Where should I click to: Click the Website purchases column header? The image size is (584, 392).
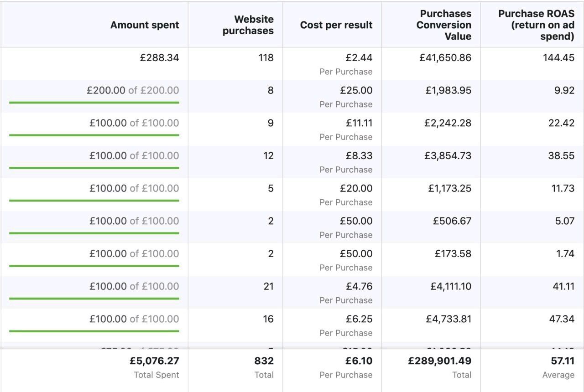point(248,25)
